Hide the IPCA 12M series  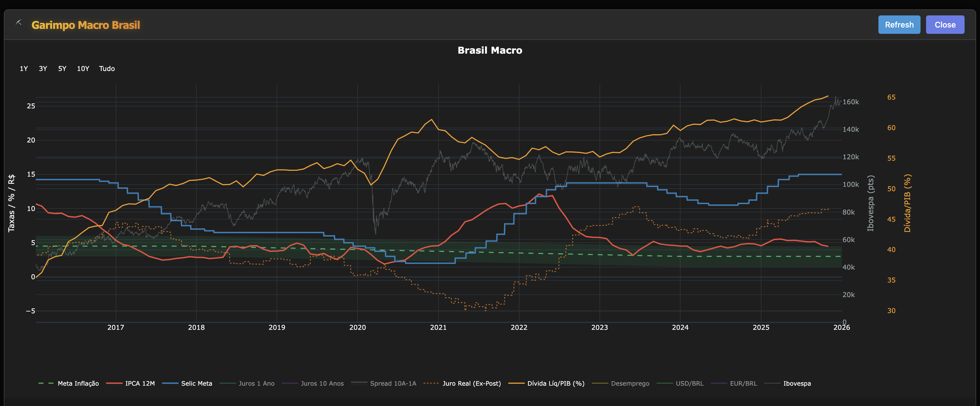(x=140, y=383)
